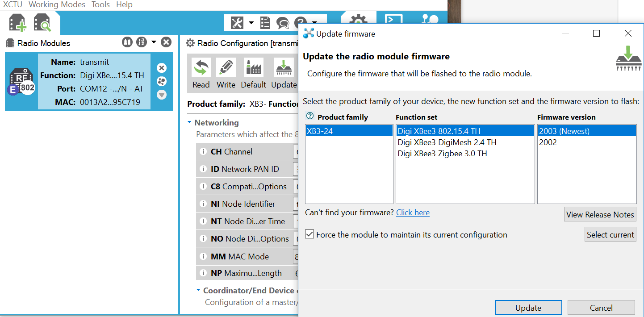Click the Product family help icon

click(310, 116)
